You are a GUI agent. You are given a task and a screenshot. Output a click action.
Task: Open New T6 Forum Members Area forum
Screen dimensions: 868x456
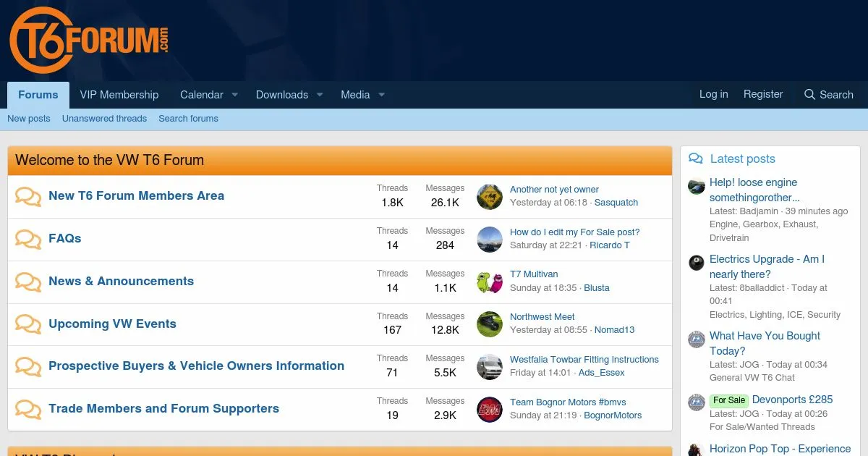click(136, 195)
